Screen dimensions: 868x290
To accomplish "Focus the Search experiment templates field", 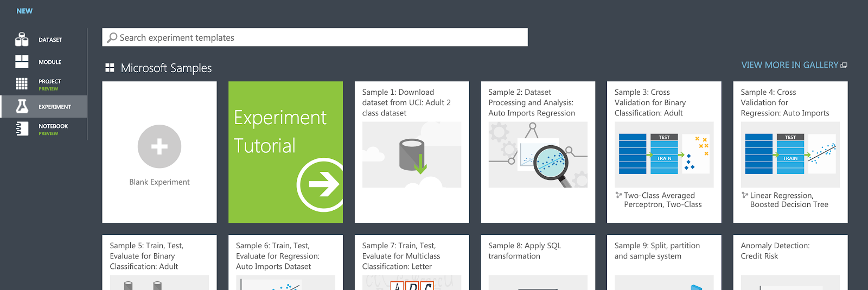I will (x=315, y=37).
